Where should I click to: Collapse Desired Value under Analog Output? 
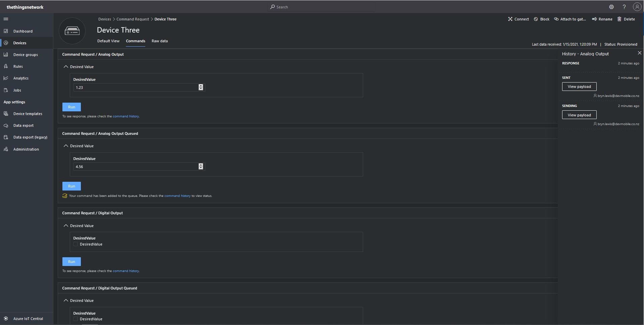(x=66, y=67)
